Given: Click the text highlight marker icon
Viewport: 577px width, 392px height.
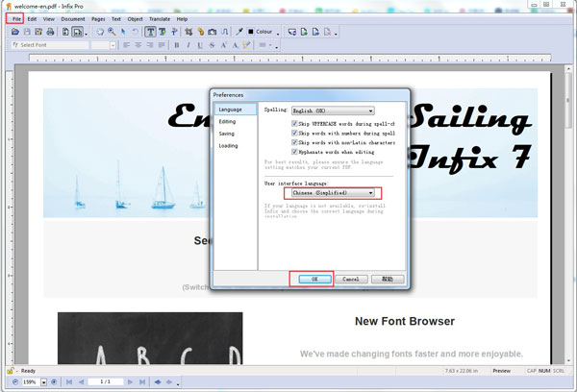Looking at the screenshot, I should point(246,45).
